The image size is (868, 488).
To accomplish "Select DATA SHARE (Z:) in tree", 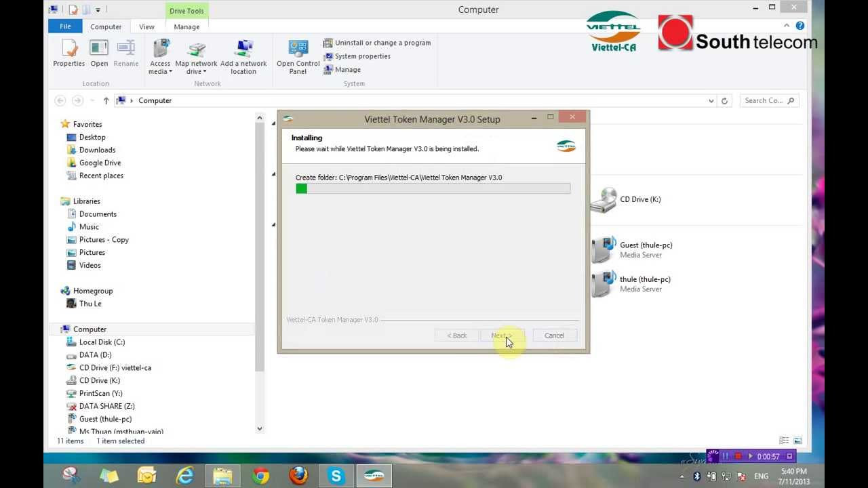I will tap(106, 407).
